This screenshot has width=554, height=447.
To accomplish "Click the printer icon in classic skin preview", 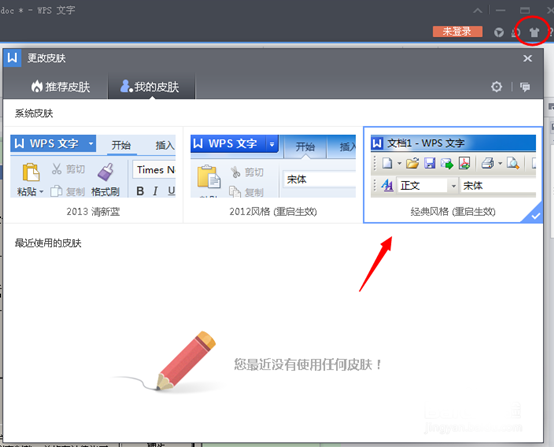I will tap(488, 163).
